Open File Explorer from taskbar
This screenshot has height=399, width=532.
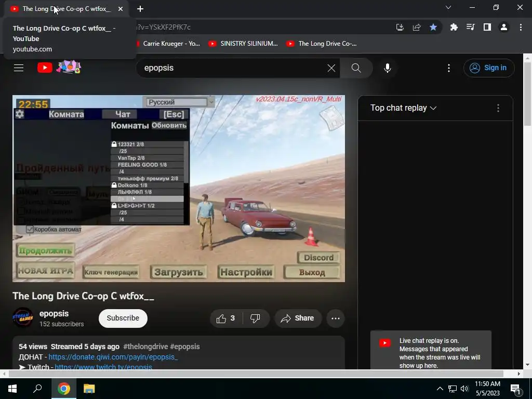pyautogui.click(x=89, y=389)
